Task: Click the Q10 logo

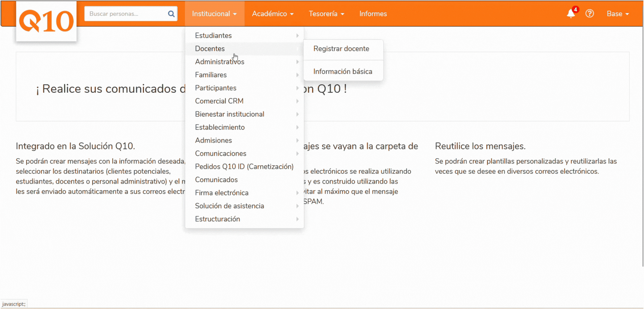Action: 46,21
